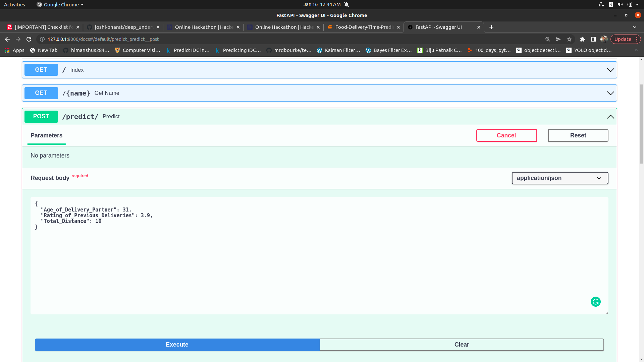Bookmark this page using the star icon

click(x=569, y=39)
